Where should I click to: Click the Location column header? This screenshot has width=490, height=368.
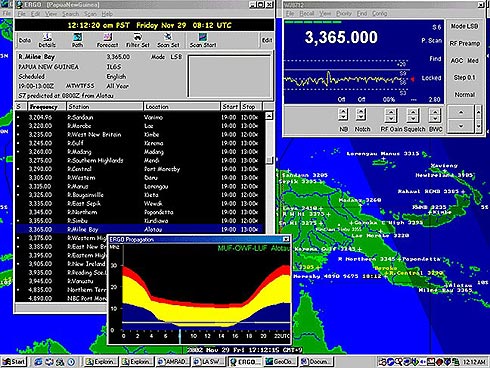(x=182, y=107)
